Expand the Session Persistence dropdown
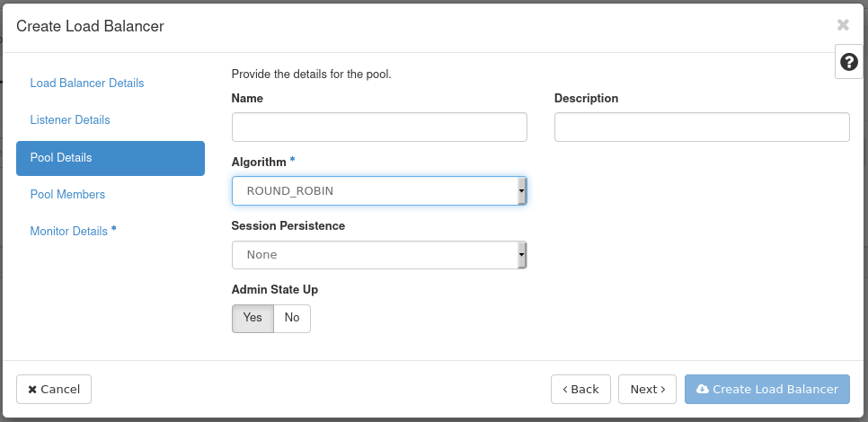 point(378,255)
